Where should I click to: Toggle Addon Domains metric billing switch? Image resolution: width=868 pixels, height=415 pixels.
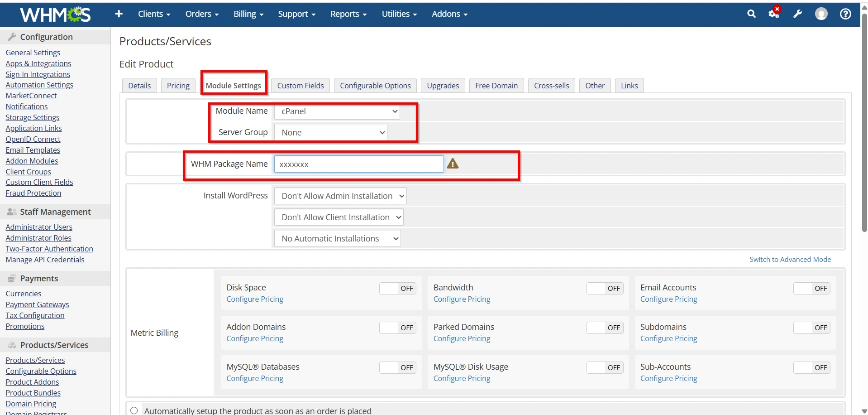(x=398, y=328)
